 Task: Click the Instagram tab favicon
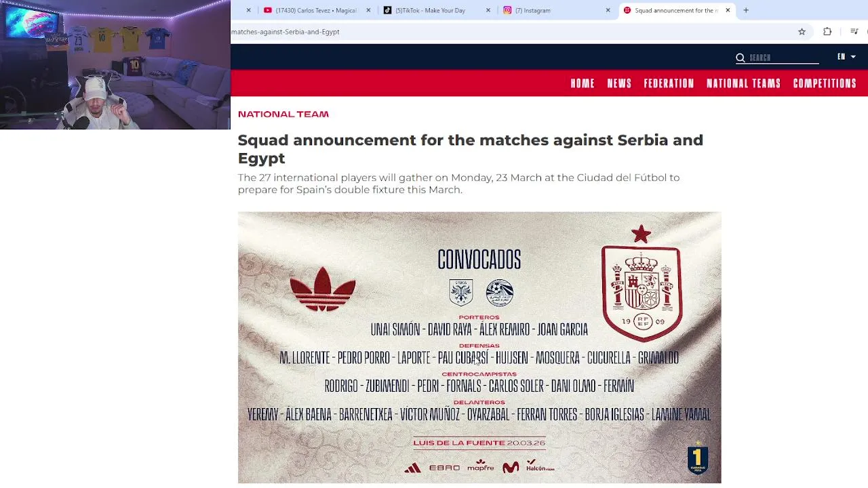tap(507, 10)
